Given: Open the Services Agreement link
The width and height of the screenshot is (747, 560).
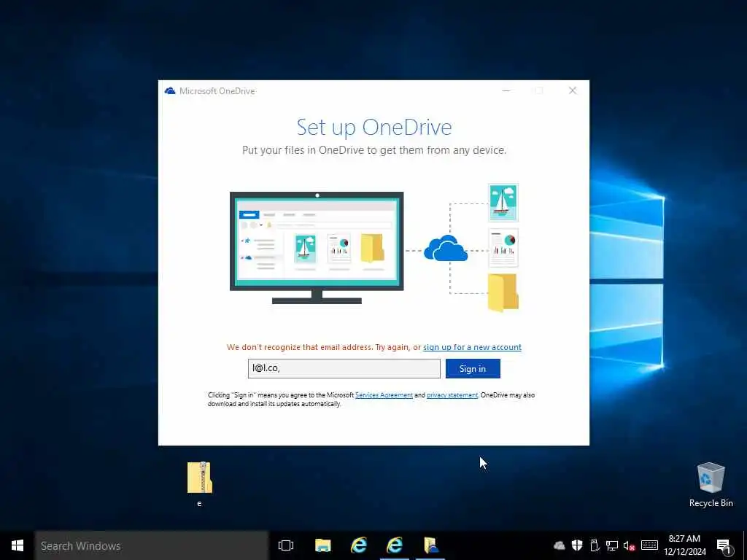Looking at the screenshot, I should coord(384,395).
